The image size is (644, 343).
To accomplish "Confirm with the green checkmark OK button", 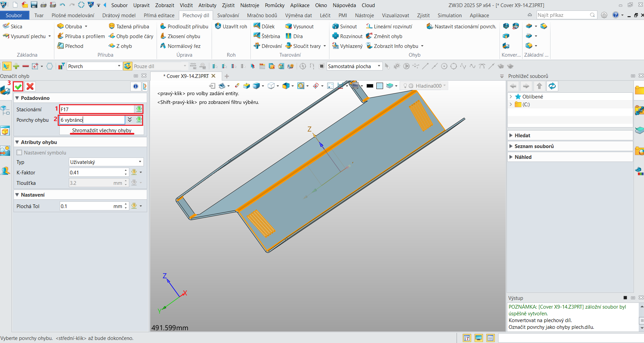I will [18, 87].
